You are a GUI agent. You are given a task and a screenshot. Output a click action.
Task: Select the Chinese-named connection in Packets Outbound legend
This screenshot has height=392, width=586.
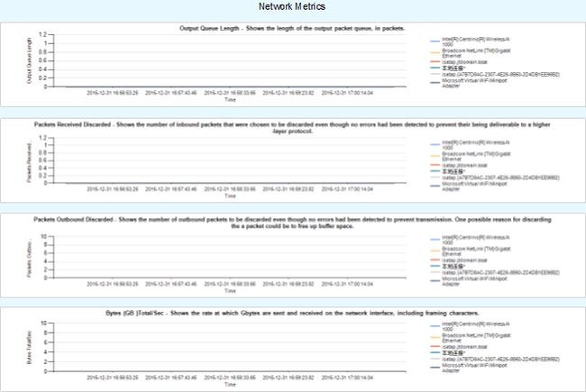pyautogui.click(x=453, y=267)
